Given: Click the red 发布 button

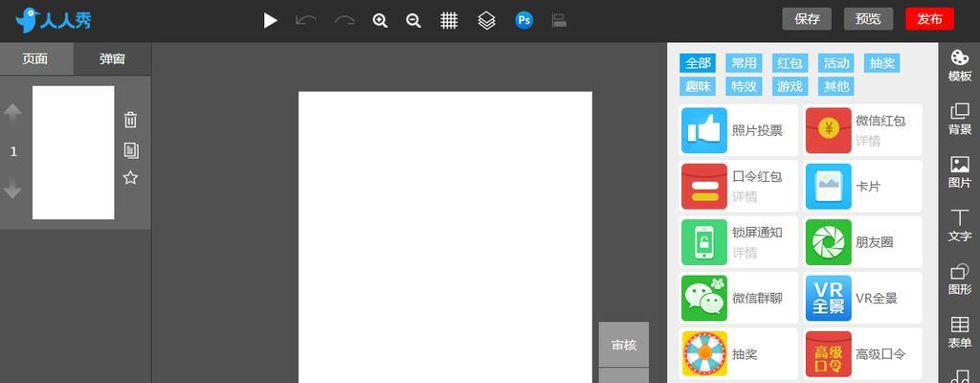Looking at the screenshot, I should (x=929, y=19).
